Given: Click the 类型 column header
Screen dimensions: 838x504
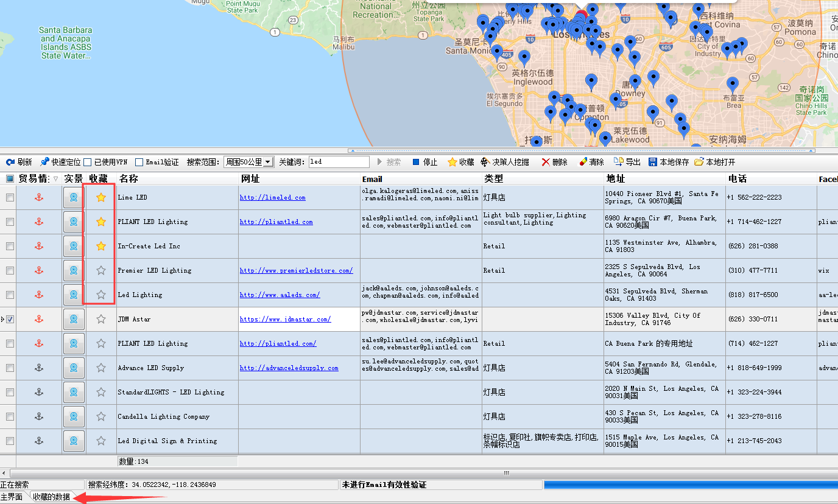Looking at the screenshot, I should pos(543,179).
